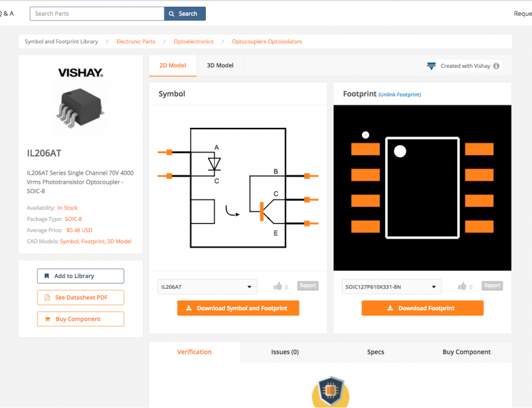Click the Symbol and Footprint Library breadcrumb
532x408 pixels.
(x=61, y=41)
